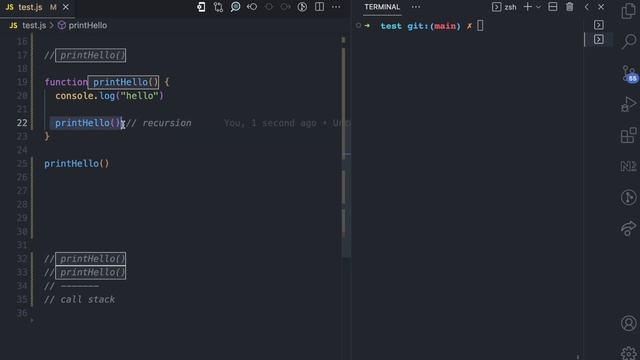640x360 pixels.
Task: Open editor More Actions ellipsis
Action: (336, 7)
